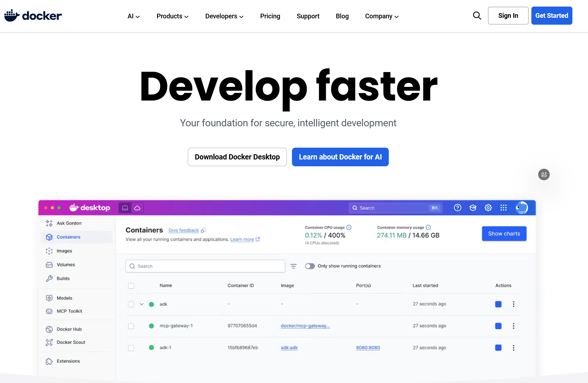Click the filter icon beside container search
The height and width of the screenshot is (383, 588).
click(x=293, y=266)
